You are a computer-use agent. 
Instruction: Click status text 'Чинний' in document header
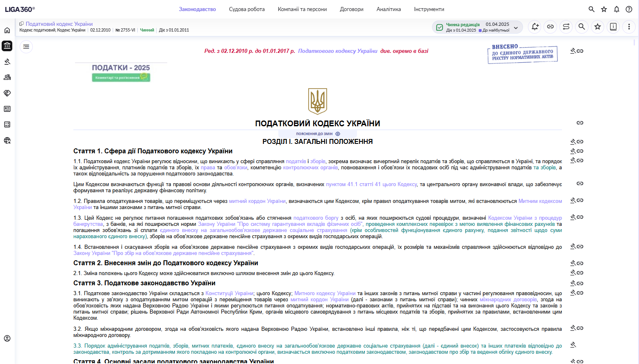(147, 30)
